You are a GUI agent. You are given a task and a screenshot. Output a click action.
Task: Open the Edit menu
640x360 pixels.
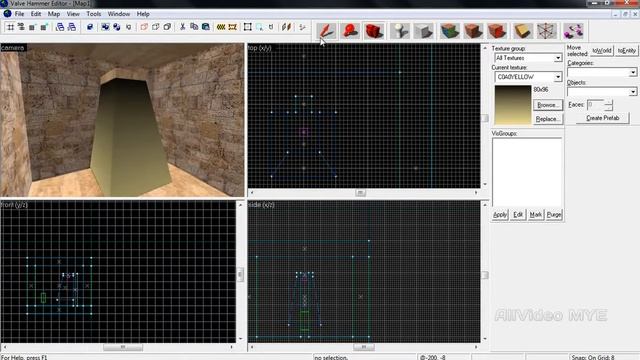[x=36, y=14]
